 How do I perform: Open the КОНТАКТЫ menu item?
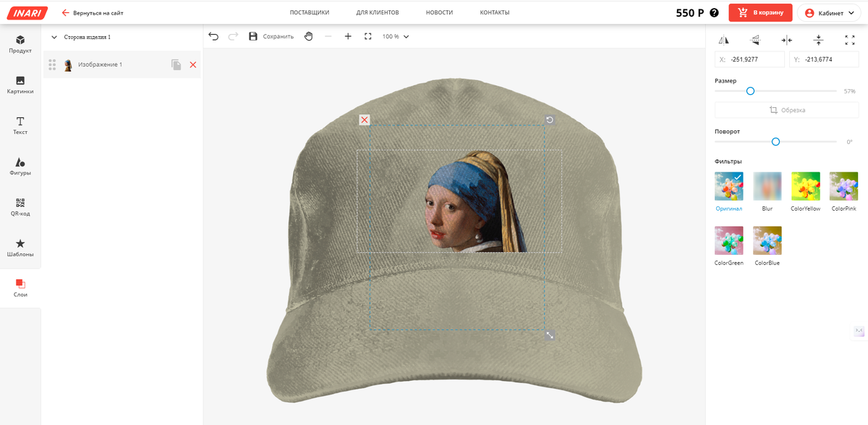tap(495, 12)
